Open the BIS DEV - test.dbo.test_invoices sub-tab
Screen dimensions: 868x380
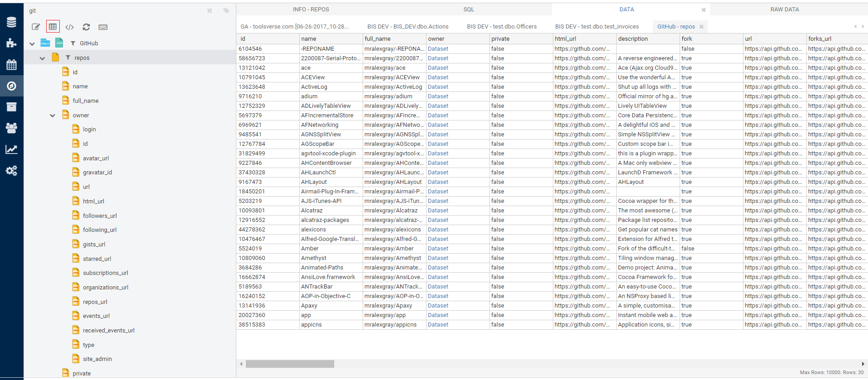(x=597, y=27)
